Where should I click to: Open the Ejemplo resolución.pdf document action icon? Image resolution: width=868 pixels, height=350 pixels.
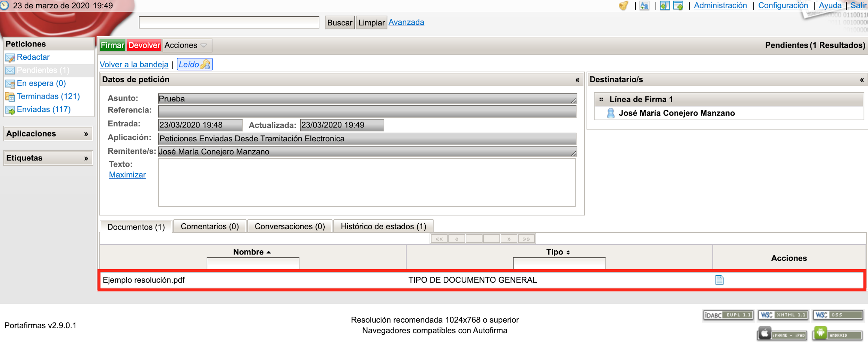point(719,280)
